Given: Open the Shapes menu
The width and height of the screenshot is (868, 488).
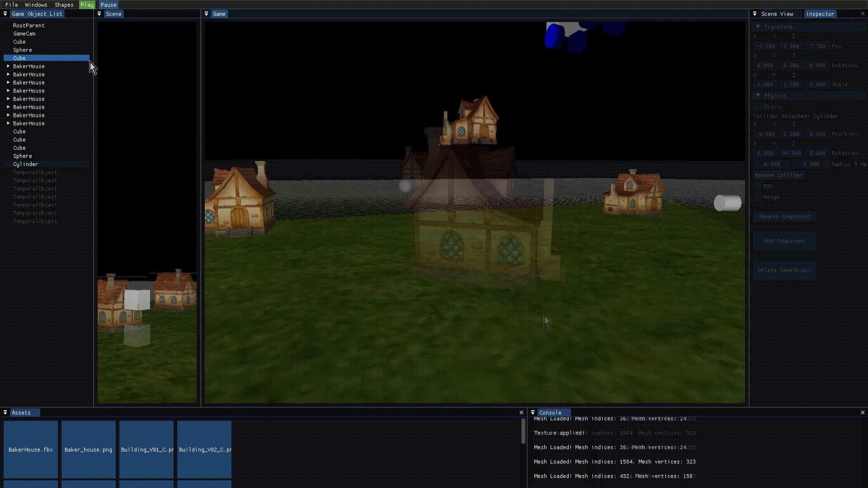Looking at the screenshot, I should pos(64,5).
